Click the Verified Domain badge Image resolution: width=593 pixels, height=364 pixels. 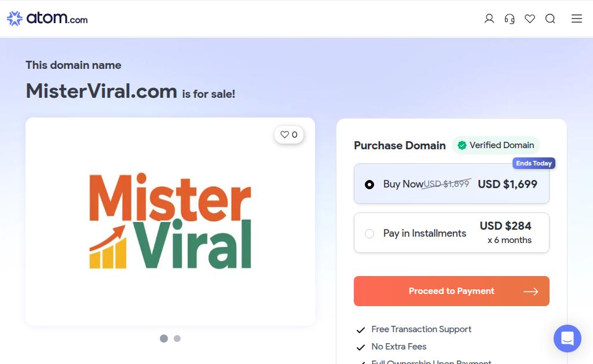[496, 145]
